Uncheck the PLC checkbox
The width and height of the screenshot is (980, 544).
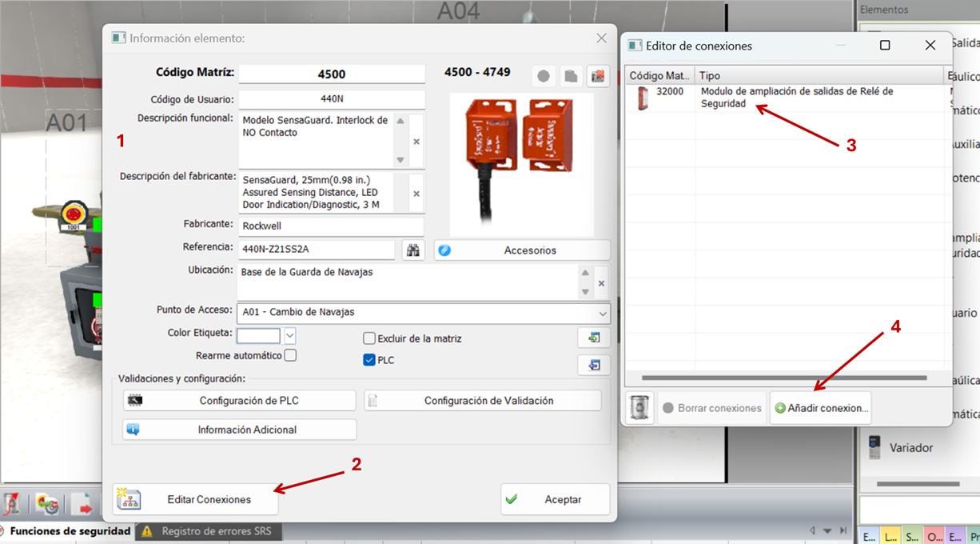(x=369, y=360)
